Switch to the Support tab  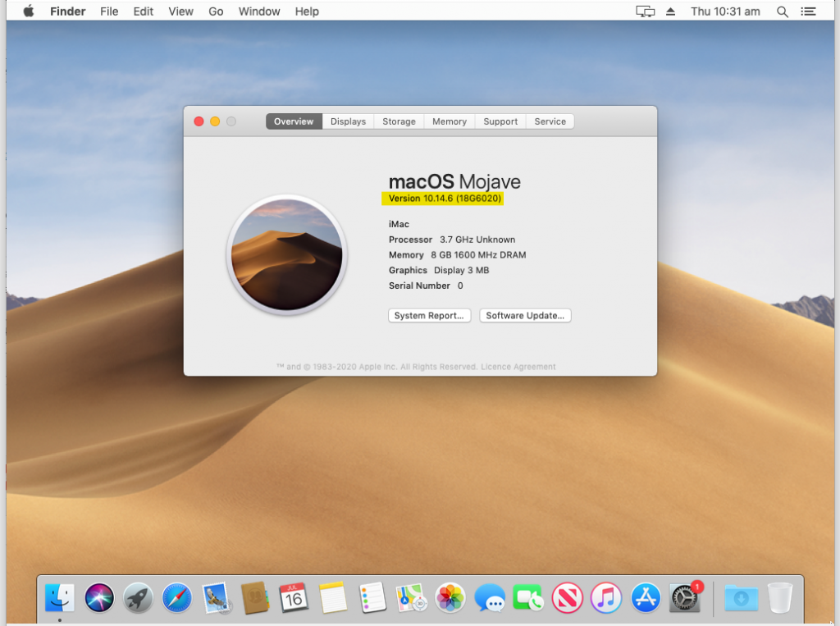500,121
